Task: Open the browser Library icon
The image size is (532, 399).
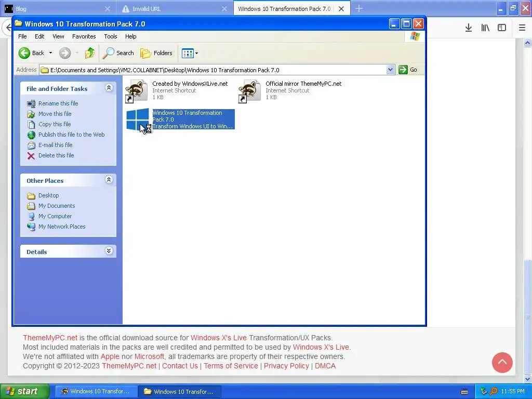Action: point(485,28)
